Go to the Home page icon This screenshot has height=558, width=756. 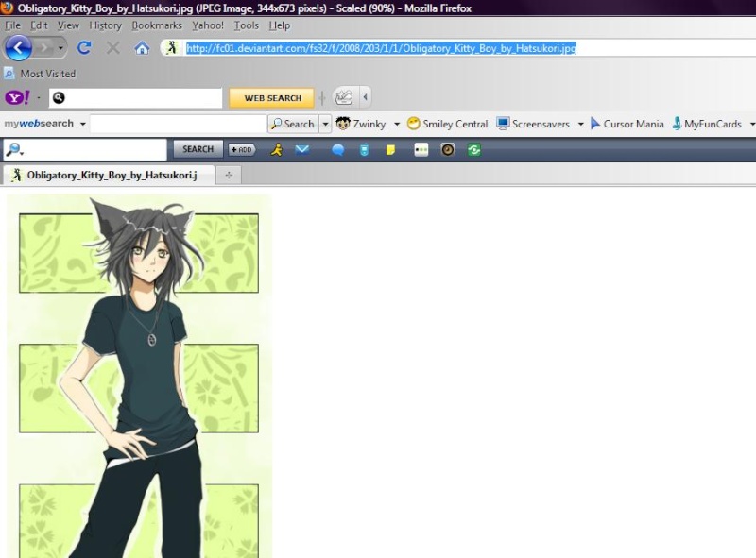coord(142,48)
